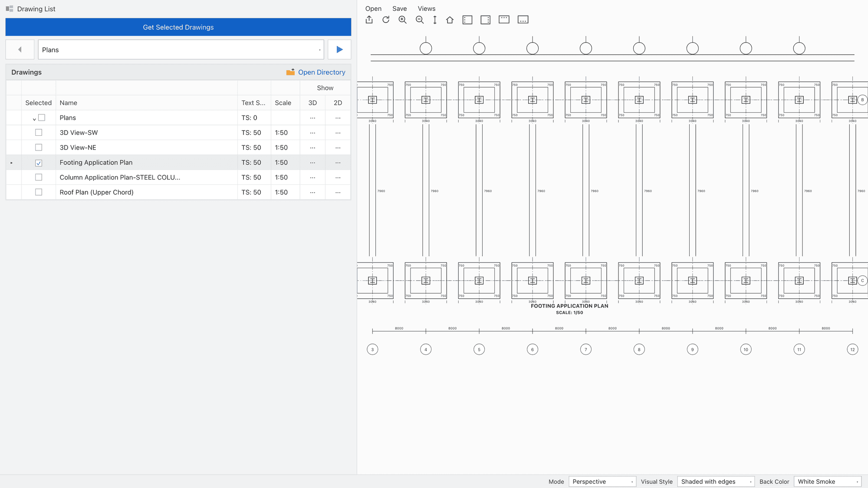Click the FOOTING APPLICATION PLAN title in the drawing
Image resolution: width=868 pixels, height=488 pixels.
569,306
